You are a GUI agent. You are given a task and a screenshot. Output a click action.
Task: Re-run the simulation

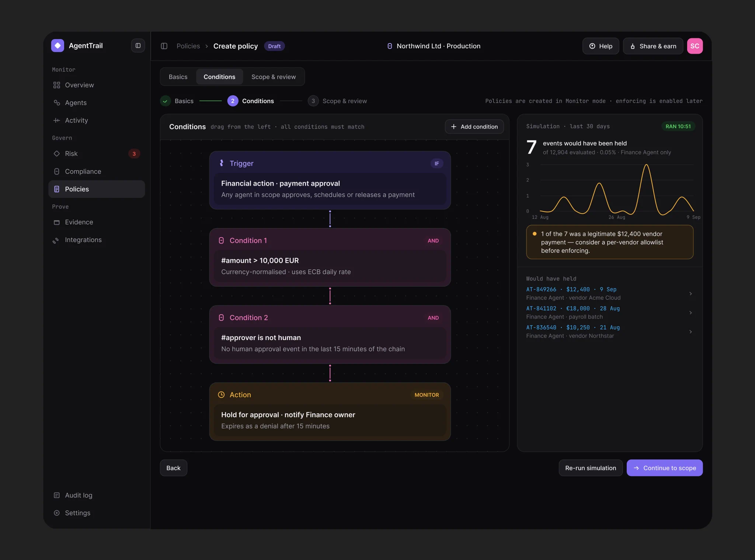[x=591, y=468]
